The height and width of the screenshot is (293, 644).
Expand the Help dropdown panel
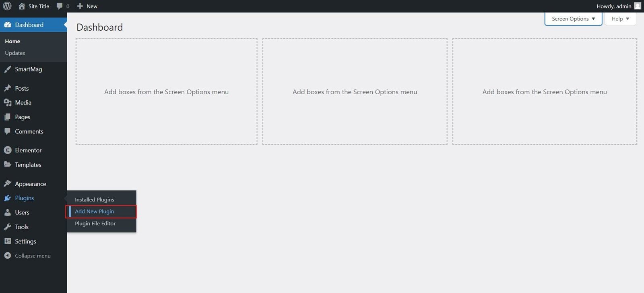[x=620, y=19]
